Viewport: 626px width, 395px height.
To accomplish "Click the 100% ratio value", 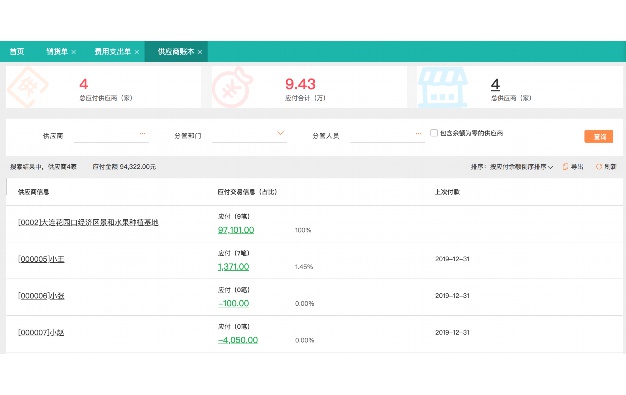I will coord(303,230).
